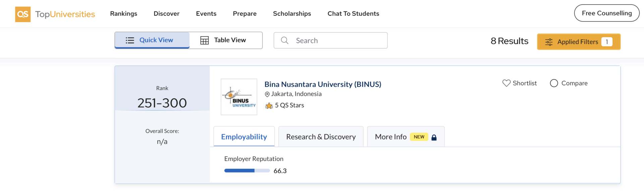Image resolution: width=644 pixels, height=192 pixels.
Task: Open the Prepare menu
Action: pos(245,13)
